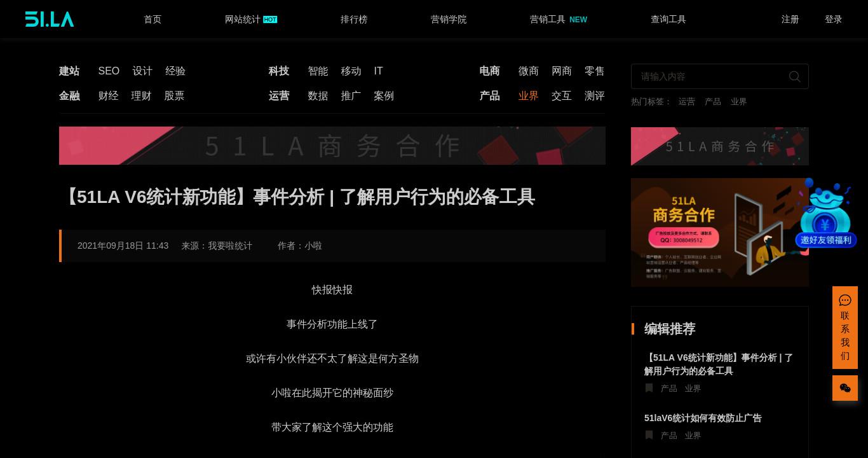Select the 股票 subcategory
The image size is (868, 458).
pos(174,96)
